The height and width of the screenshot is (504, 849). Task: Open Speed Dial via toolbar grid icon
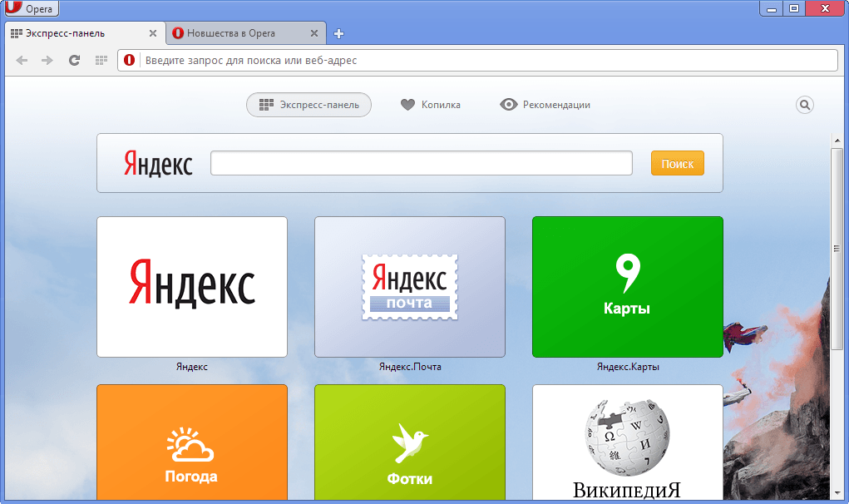(101, 60)
